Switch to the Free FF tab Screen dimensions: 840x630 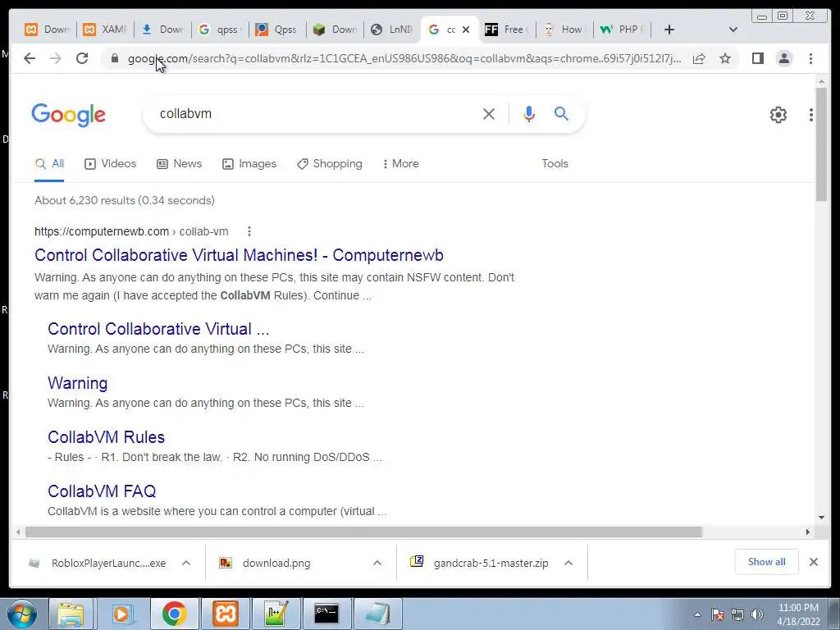[x=507, y=30]
